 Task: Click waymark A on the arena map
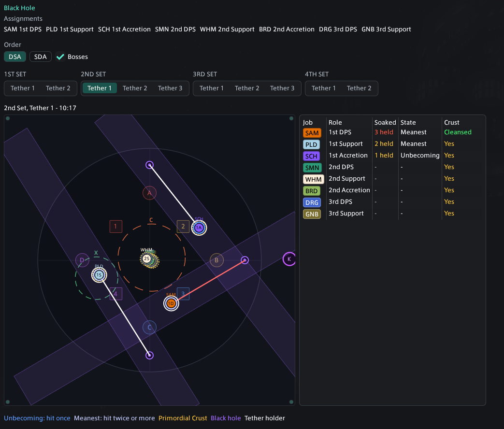[149, 193]
